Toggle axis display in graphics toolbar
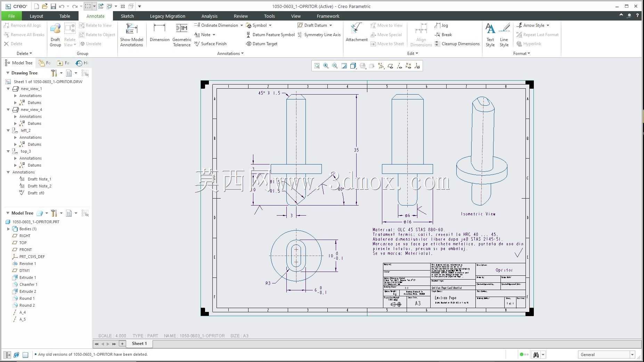This screenshot has width=644, height=362. point(399,66)
